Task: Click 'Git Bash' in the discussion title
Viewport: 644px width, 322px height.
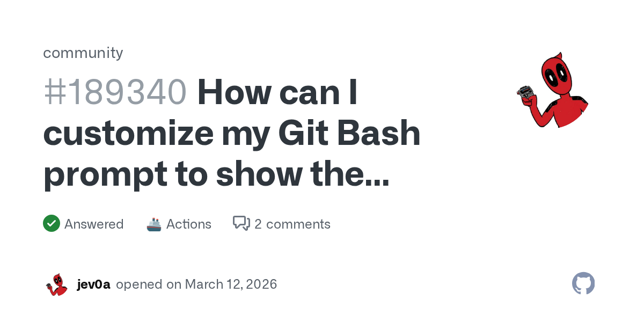Action: (x=348, y=134)
